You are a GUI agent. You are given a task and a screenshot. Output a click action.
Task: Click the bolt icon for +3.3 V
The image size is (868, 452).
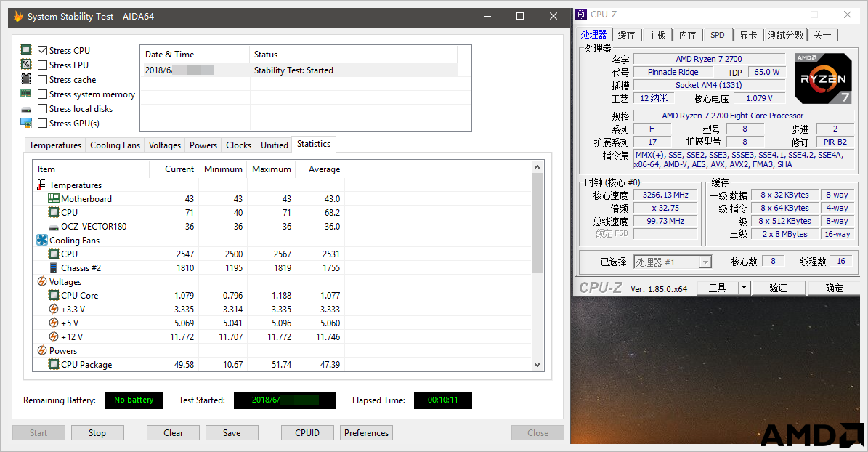tap(54, 309)
